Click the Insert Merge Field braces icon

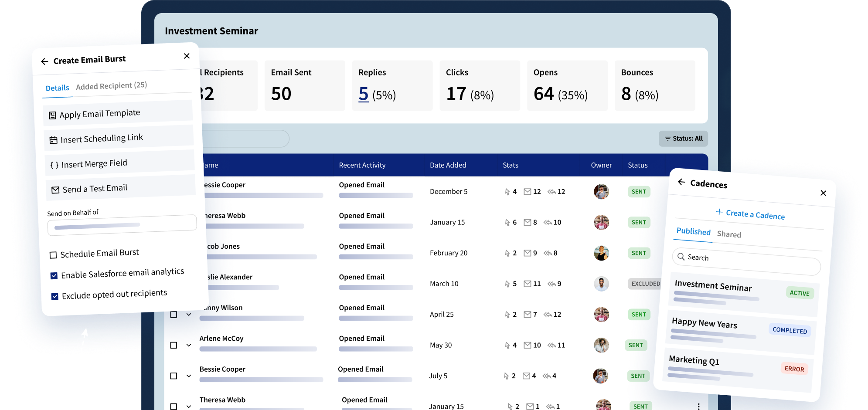(x=54, y=165)
